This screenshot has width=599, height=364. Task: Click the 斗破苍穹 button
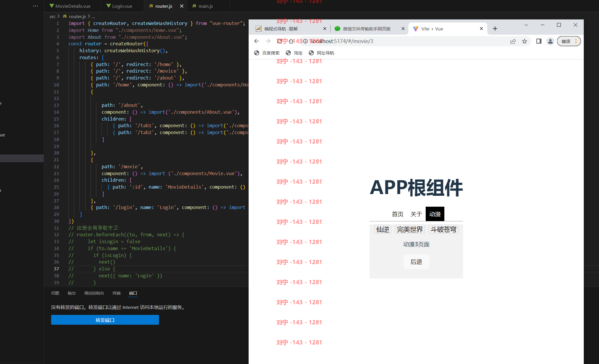coord(444,229)
